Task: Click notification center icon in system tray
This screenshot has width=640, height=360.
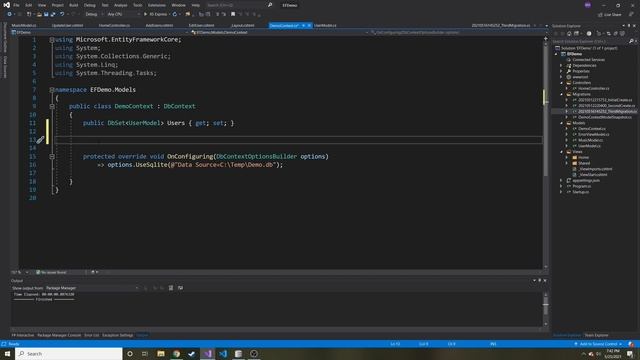Action: [630, 354]
